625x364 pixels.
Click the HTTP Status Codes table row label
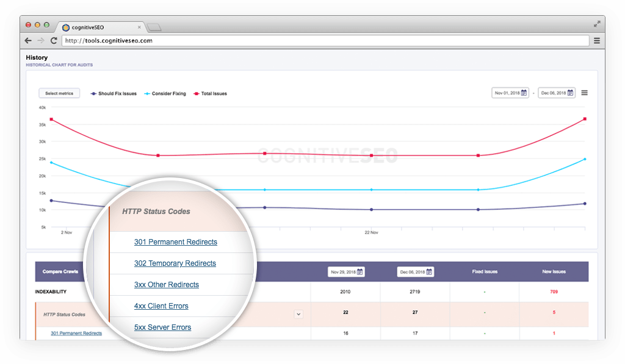[x=64, y=315]
